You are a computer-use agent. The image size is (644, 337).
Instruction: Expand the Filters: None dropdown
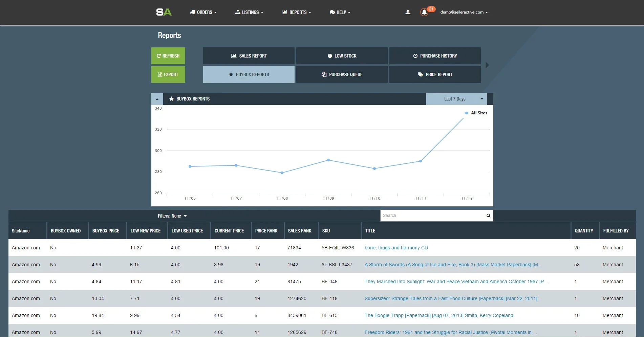[172, 216]
